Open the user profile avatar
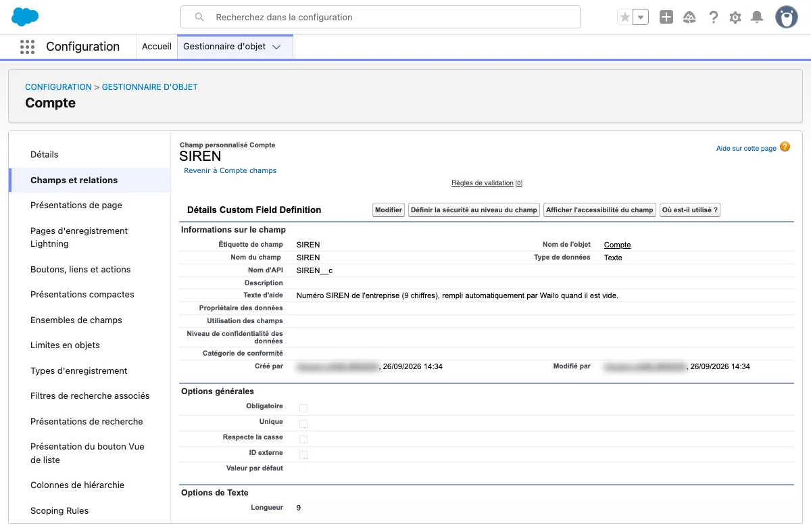Viewport: 811px width, 532px height. coord(786,17)
